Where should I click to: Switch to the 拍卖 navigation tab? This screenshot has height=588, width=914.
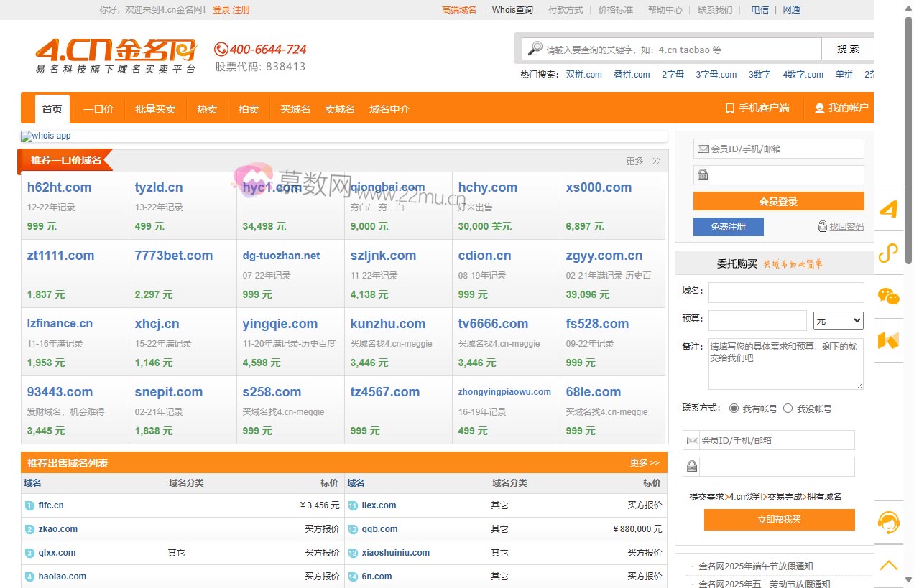pyautogui.click(x=249, y=109)
